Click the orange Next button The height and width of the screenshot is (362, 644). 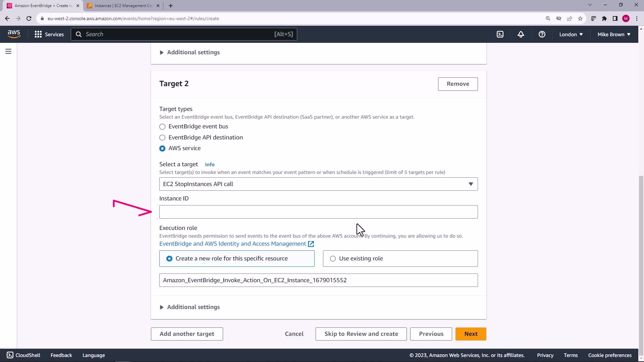coord(471,334)
